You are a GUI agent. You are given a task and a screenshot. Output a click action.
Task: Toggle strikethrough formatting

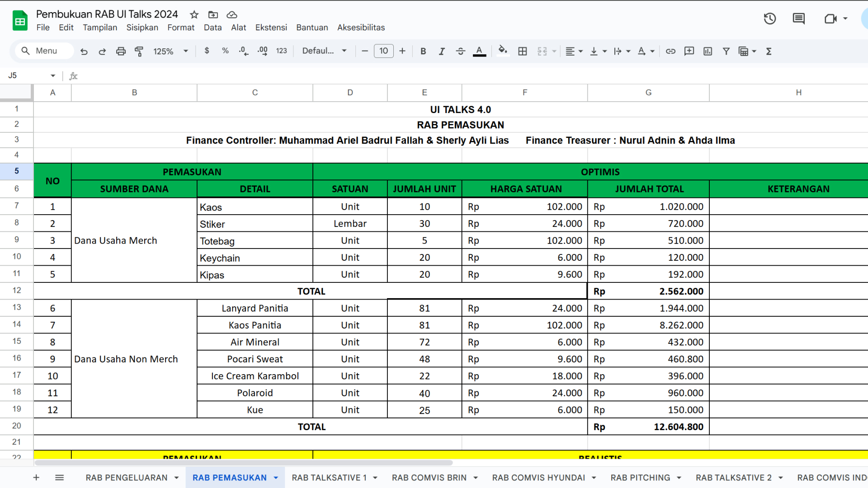point(460,51)
